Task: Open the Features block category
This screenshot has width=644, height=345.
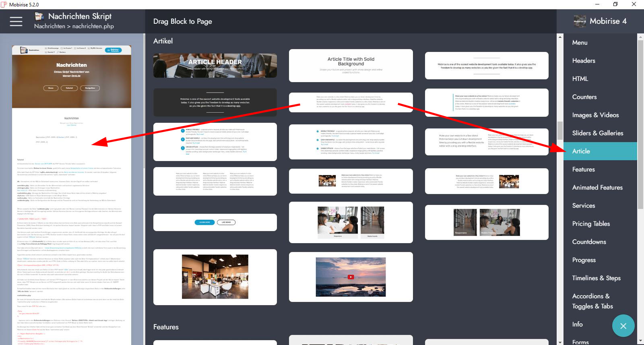Action: pyautogui.click(x=583, y=169)
